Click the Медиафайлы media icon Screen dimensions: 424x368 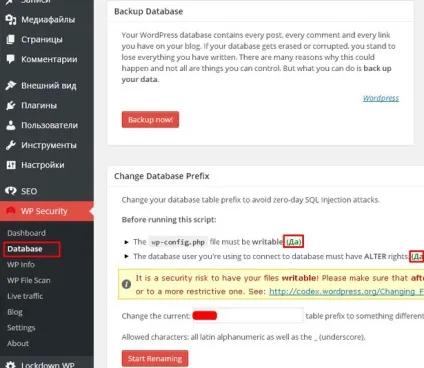tap(11, 20)
